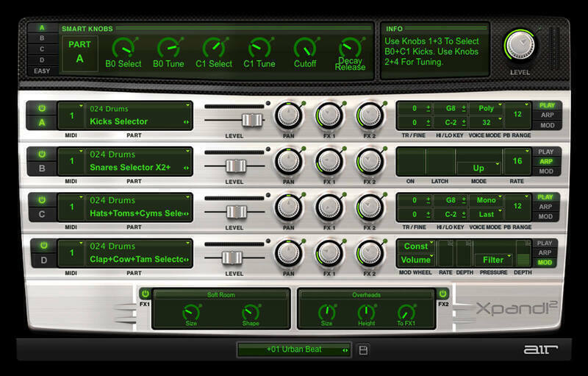This screenshot has height=376, width=588.
Task: Click the Overheads To FX1 knob
Action: pyautogui.click(x=406, y=312)
